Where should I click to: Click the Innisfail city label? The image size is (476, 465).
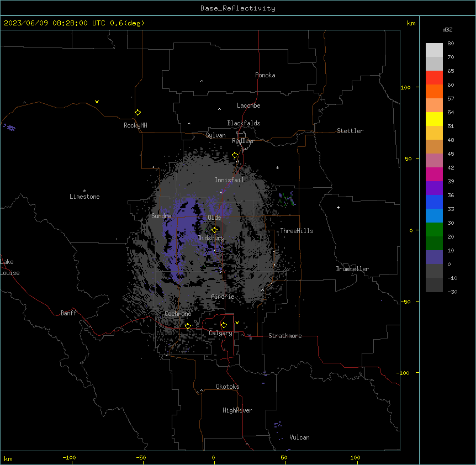point(229,180)
